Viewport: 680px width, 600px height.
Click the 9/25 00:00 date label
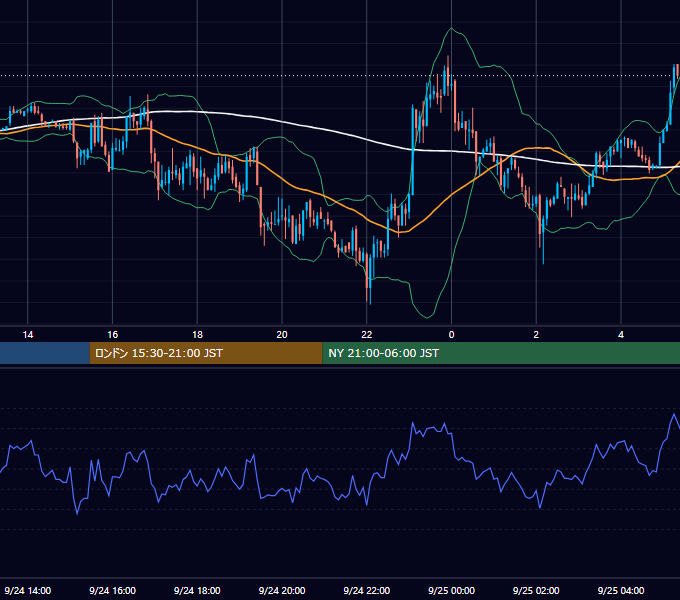(x=451, y=590)
